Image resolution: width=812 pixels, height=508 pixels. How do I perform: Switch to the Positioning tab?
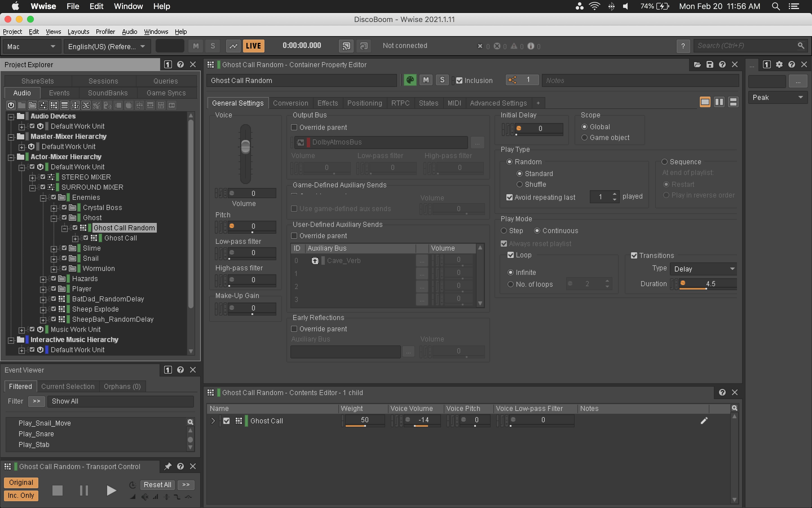364,103
